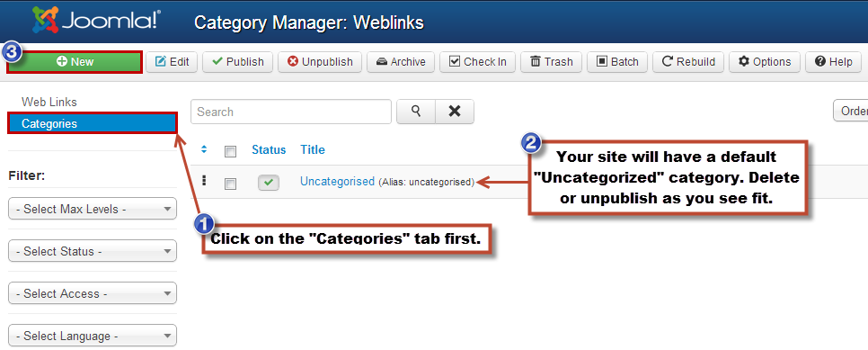Image resolution: width=868 pixels, height=350 pixels.
Task: Toggle published status of Uncategorised
Action: (269, 183)
